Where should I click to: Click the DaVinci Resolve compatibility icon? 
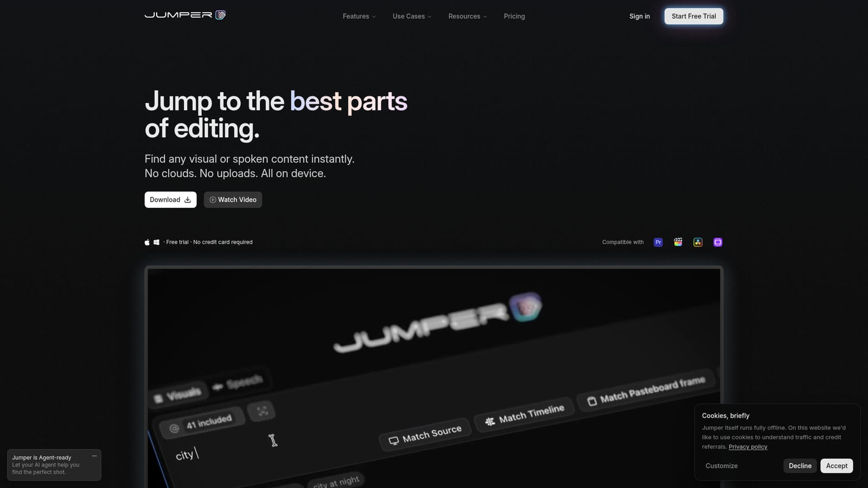[698, 242]
